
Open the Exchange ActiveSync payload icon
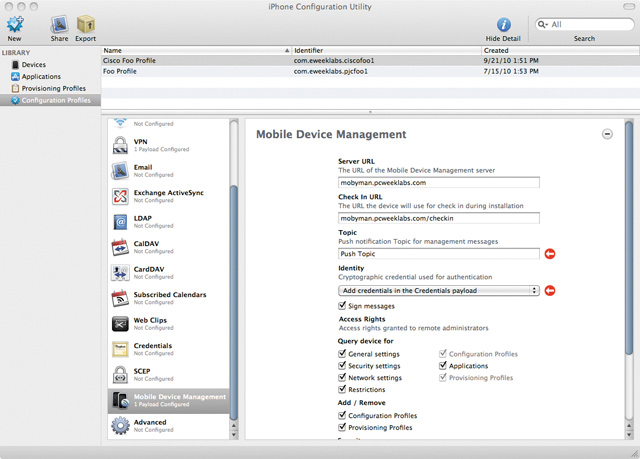coord(120,196)
